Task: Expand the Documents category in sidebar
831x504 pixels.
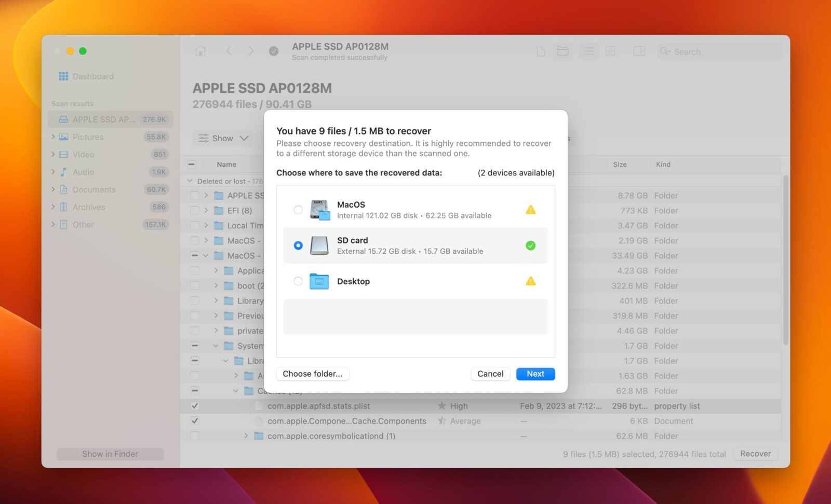Action: (x=53, y=189)
